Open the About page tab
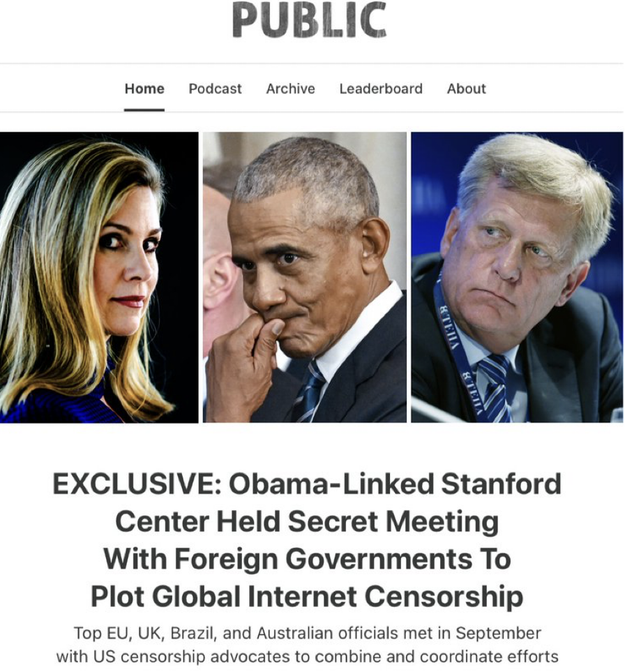The height and width of the screenshot is (672, 625). (x=467, y=89)
